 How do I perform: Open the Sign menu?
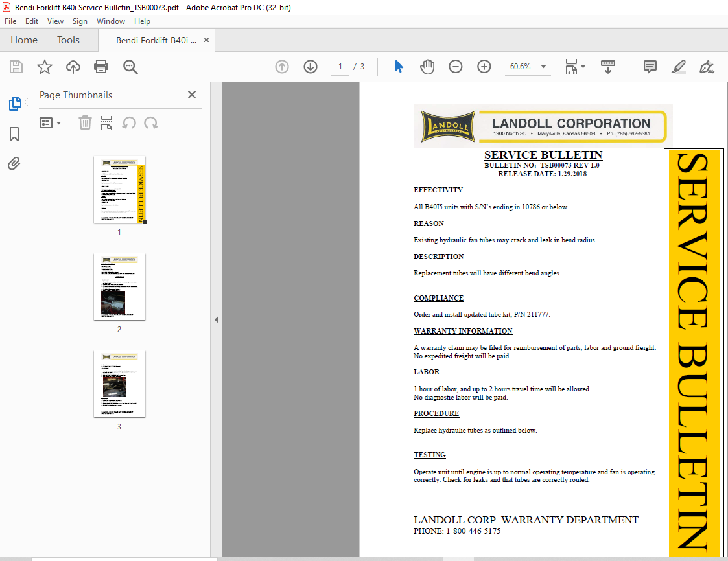(x=80, y=21)
